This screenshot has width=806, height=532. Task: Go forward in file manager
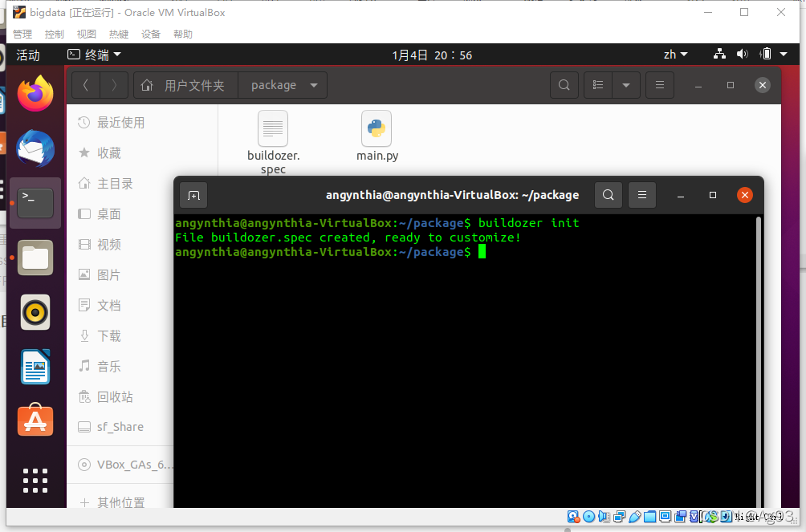pyautogui.click(x=114, y=85)
